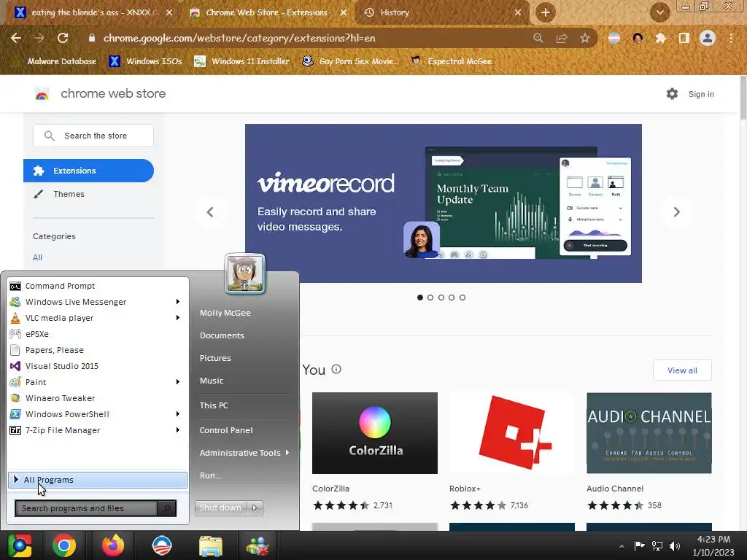Open the Roblox+ extension thumbnail

(x=512, y=433)
